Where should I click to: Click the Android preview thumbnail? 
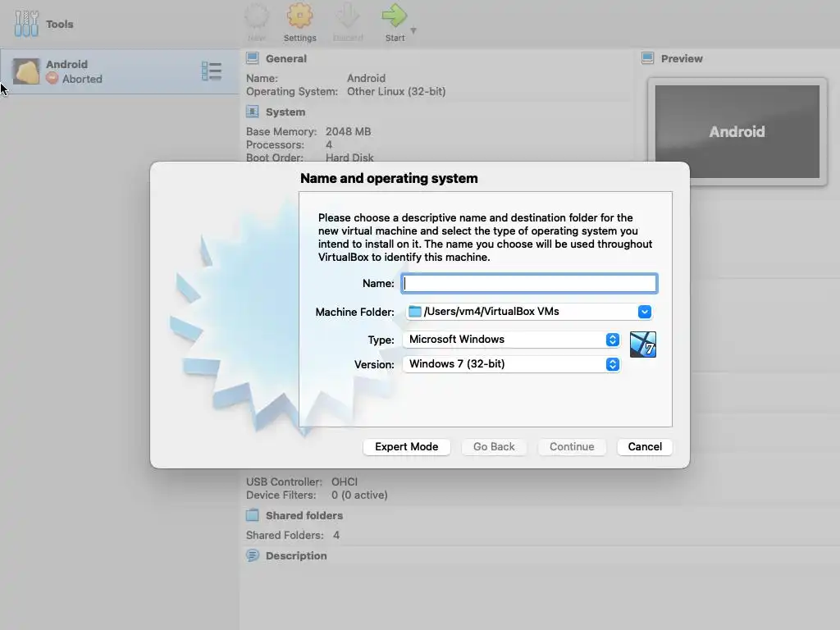tap(737, 131)
